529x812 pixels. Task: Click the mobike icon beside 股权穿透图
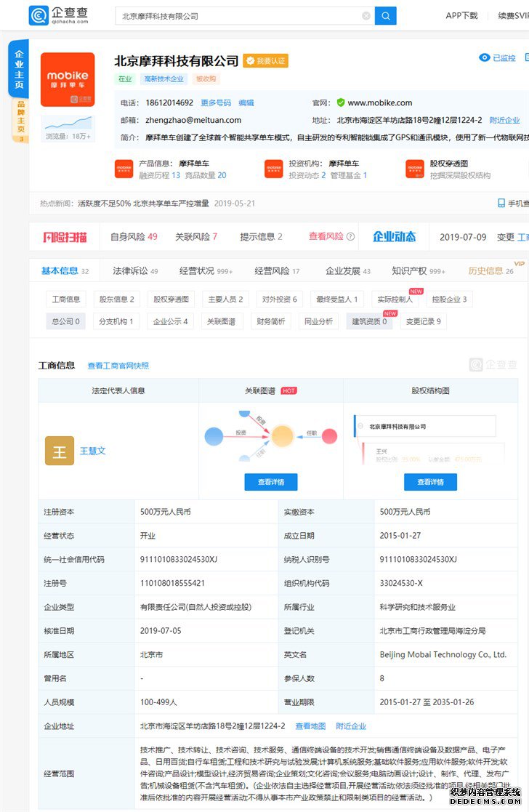[x=415, y=169]
